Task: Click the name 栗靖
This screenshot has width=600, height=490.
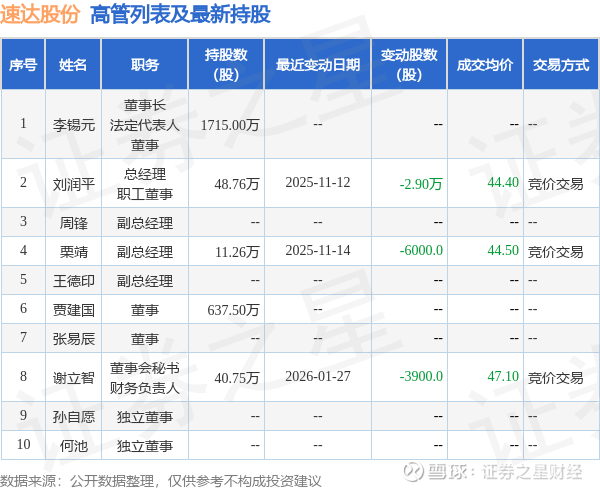Action: click(x=73, y=252)
